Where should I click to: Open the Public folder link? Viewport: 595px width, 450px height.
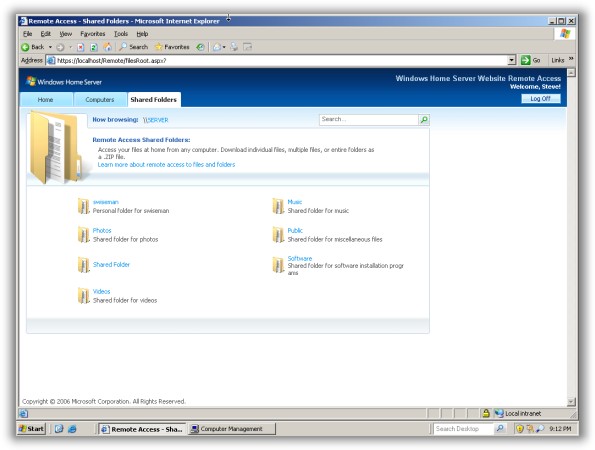295,231
